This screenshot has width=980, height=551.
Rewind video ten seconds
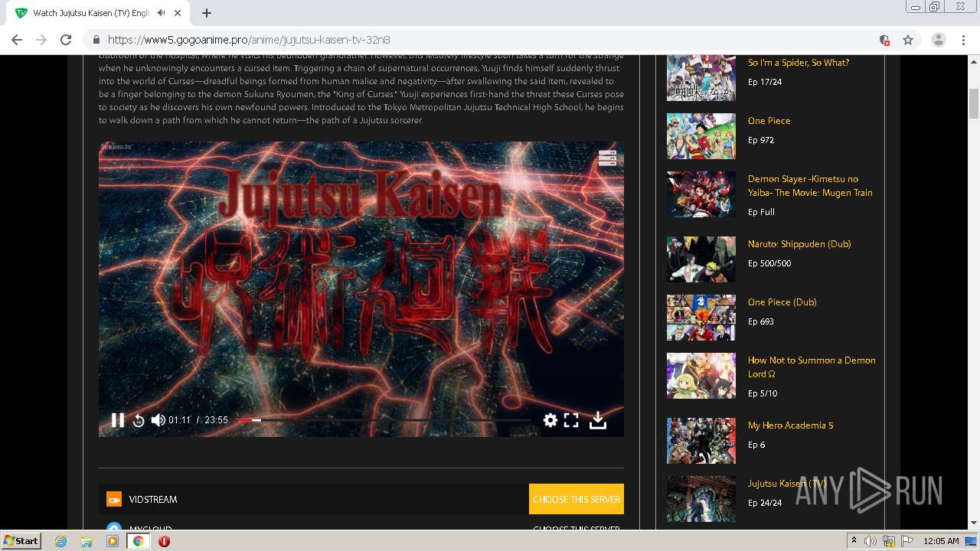139,420
